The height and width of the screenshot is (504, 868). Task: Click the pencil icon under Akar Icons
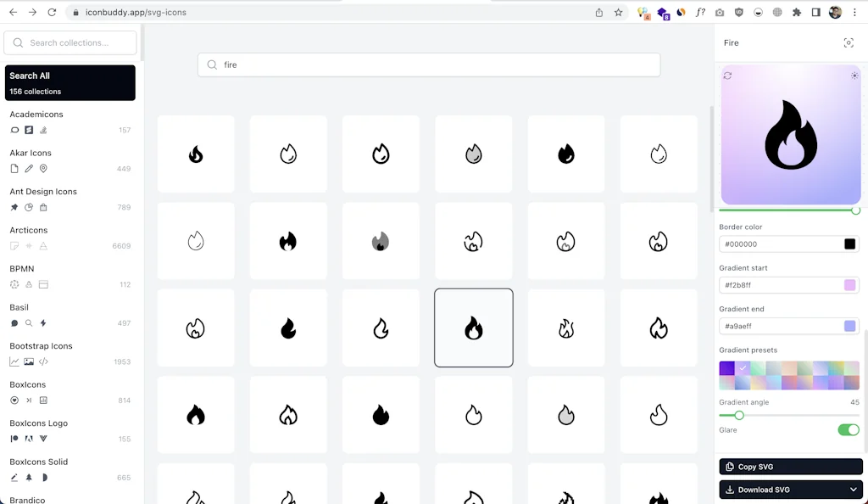click(29, 168)
